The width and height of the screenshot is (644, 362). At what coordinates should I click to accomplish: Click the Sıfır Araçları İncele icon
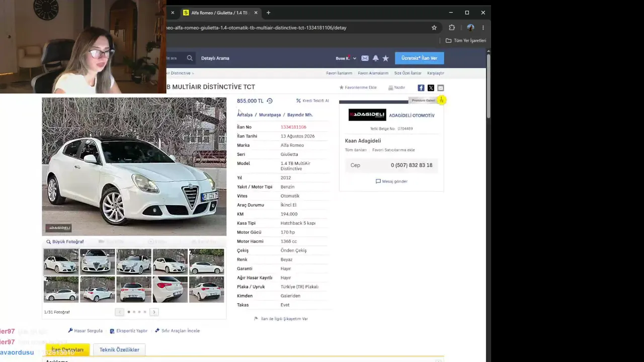click(x=157, y=330)
